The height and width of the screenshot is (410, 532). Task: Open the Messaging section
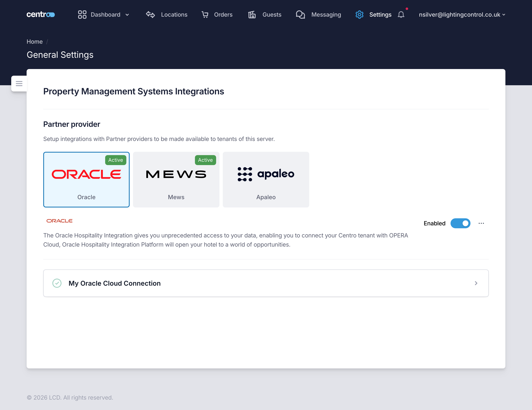coord(326,15)
